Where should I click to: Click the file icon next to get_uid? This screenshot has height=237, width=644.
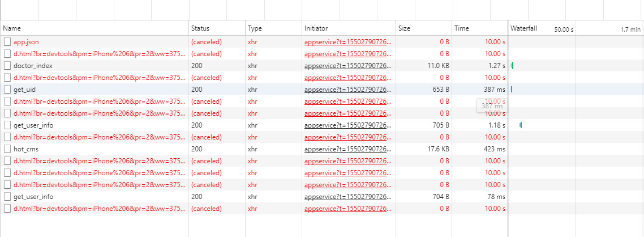pos(7,90)
